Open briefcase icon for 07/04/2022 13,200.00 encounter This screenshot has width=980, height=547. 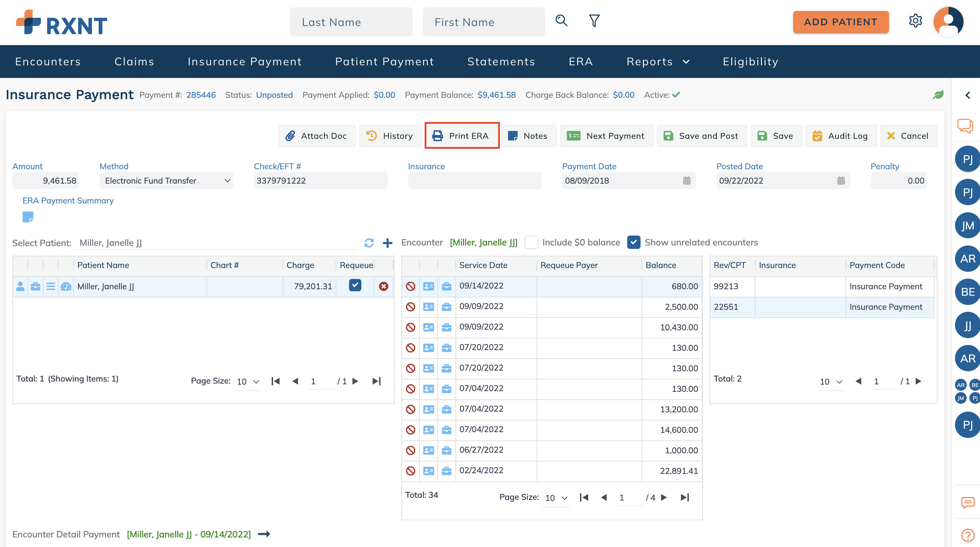[447, 410]
